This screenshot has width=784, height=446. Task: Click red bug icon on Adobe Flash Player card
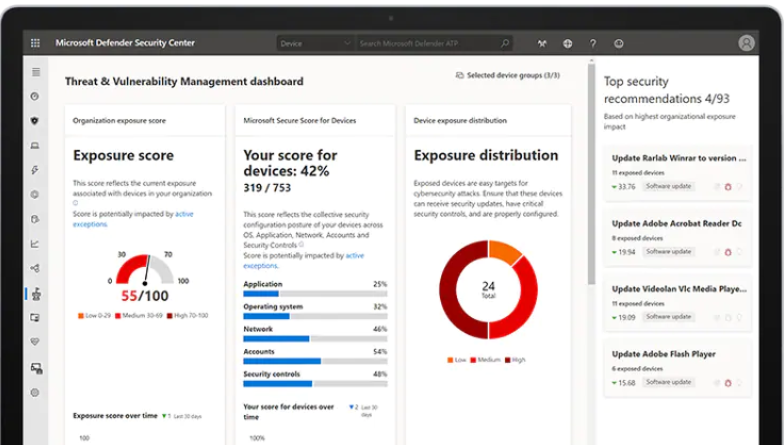coord(728,383)
